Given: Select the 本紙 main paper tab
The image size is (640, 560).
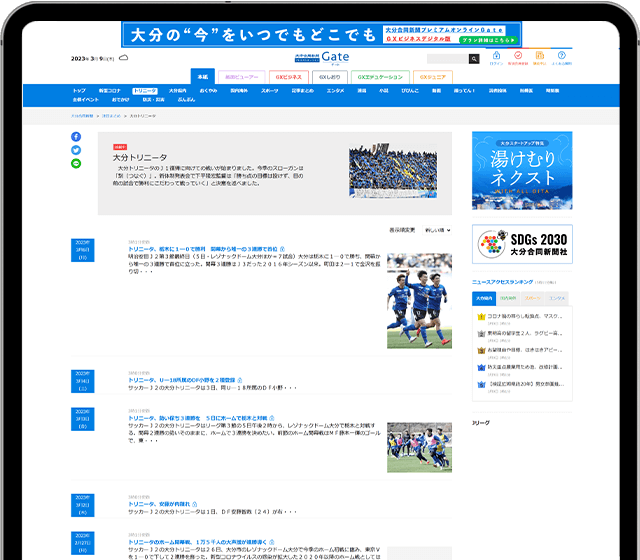Looking at the screenshot, I should point(203,76).
